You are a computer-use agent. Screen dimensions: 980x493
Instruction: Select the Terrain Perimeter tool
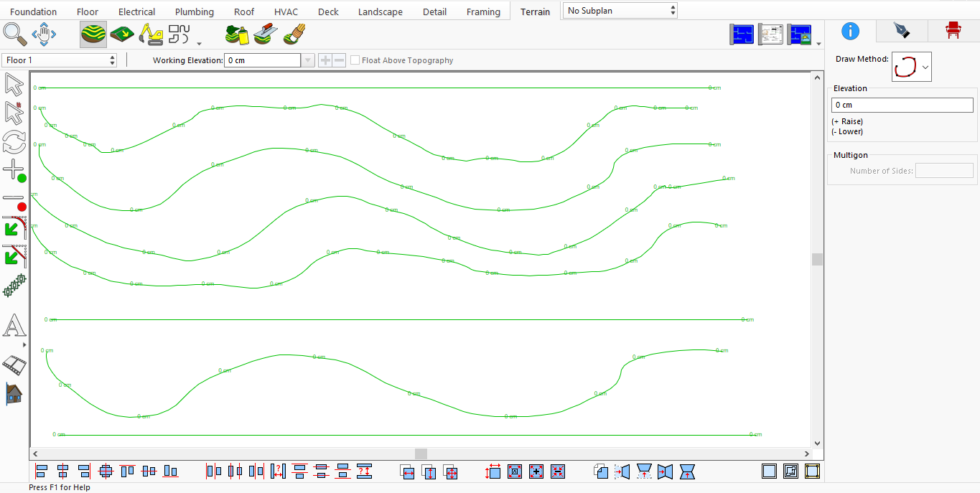pyautogui.click(x=93, y=34)
